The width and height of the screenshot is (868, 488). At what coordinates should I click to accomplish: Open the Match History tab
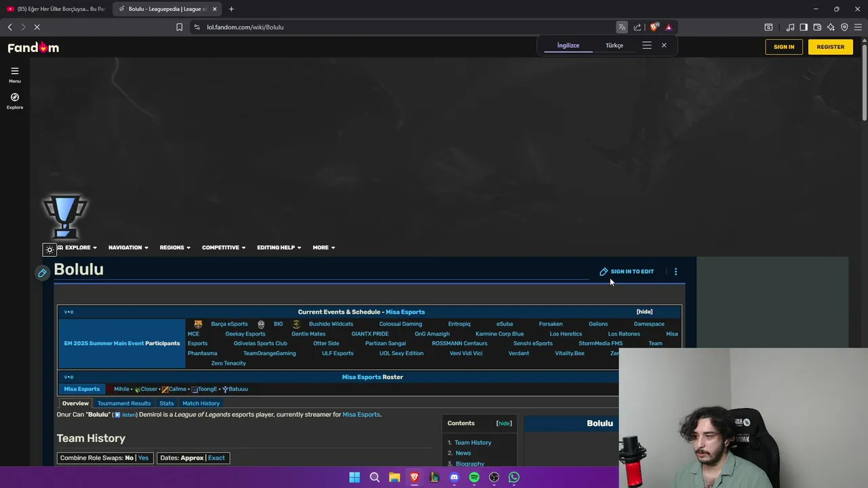click(x=201, y=403)
